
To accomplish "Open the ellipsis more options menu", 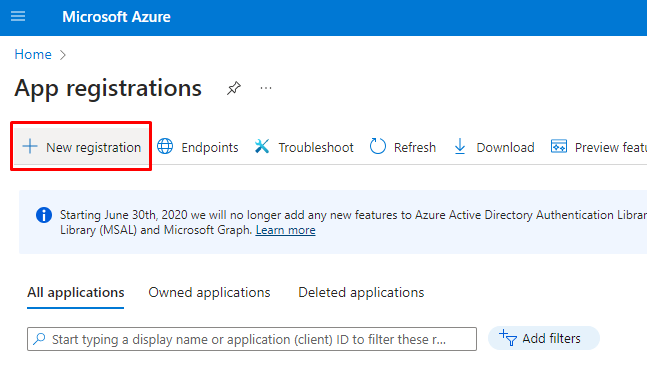I will [x=266, y=88].
